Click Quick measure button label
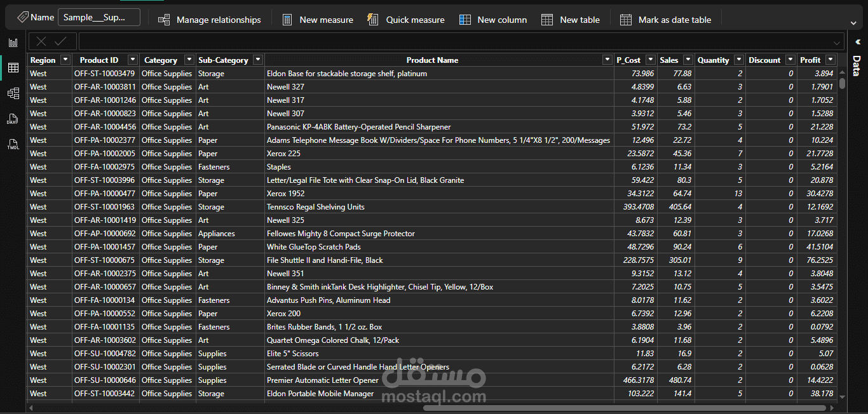Viewport: 868px width, 414px height. [x=416, y=20]
